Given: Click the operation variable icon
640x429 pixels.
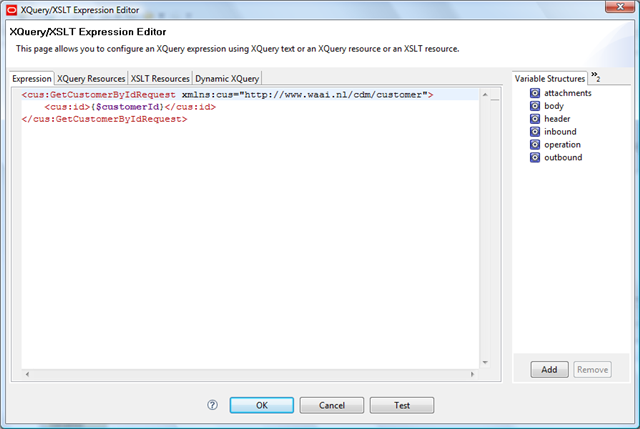Looking at the screenshot, I should point(535,145).
